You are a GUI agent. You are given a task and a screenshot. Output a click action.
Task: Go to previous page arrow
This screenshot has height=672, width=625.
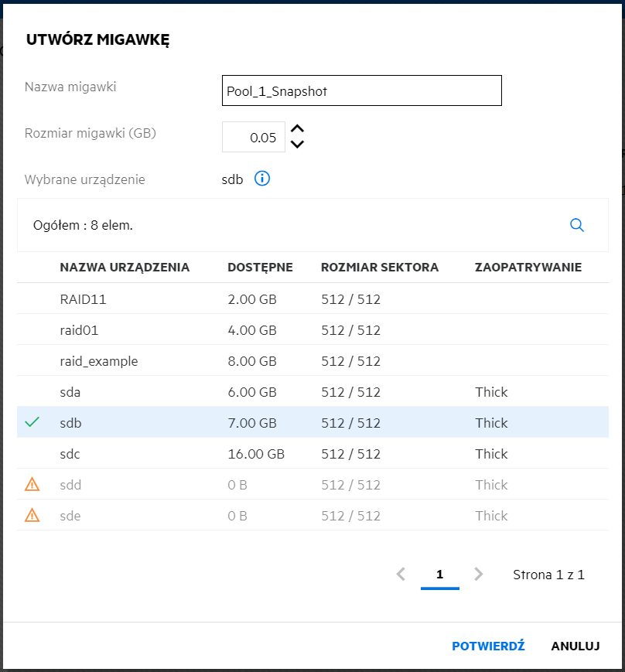(401, 574)
